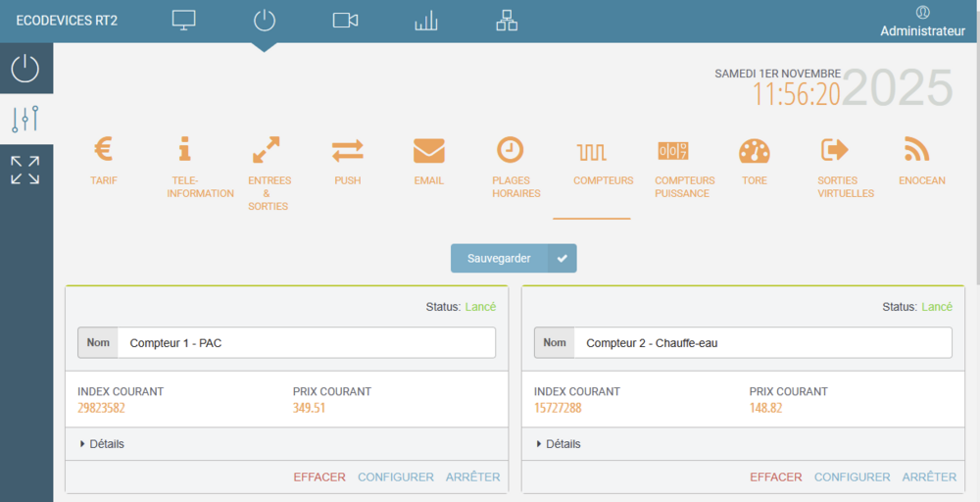Expand Détails for Compteur 1 - PAC
The width and height of the screenshot is (980, 502).
[x=102, y=444]
